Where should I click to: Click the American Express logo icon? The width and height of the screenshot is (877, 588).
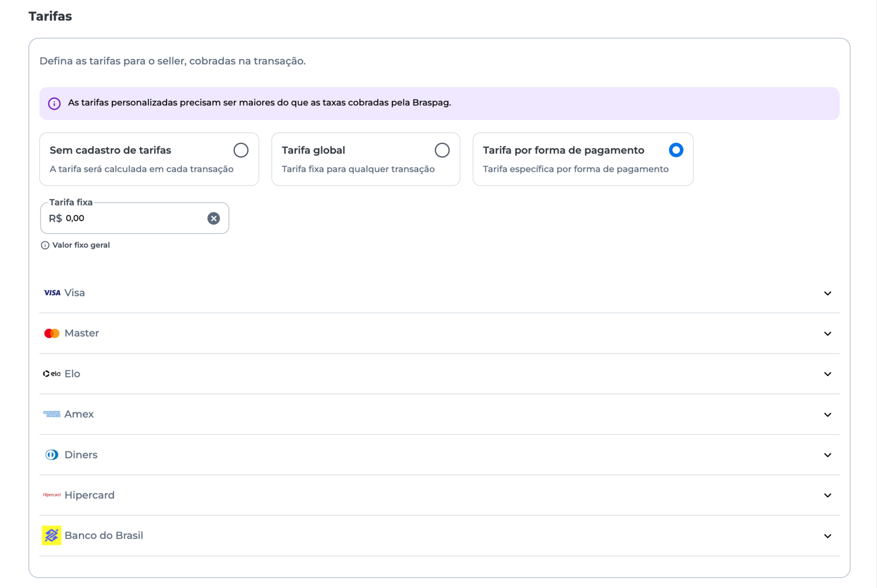pos(52,414)
